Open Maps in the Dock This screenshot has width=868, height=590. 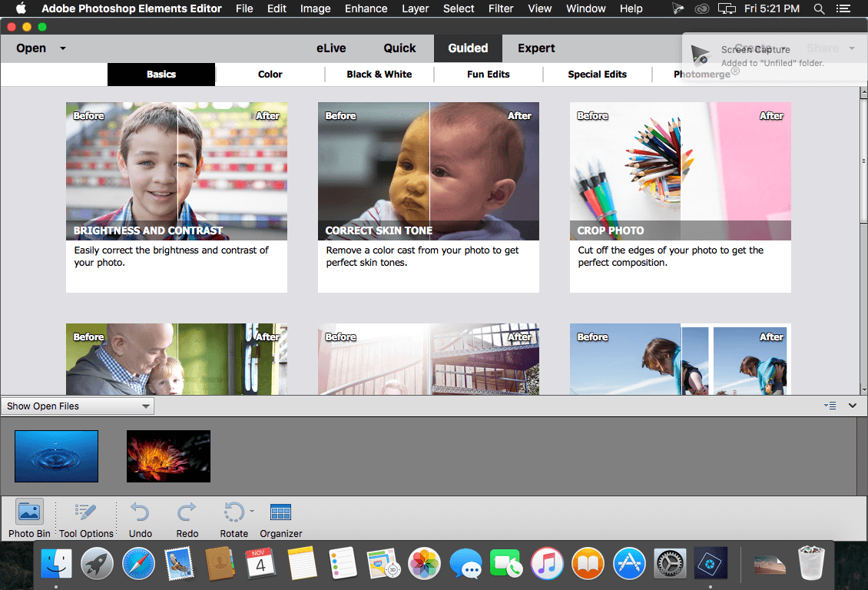click(x=383, y=564)
